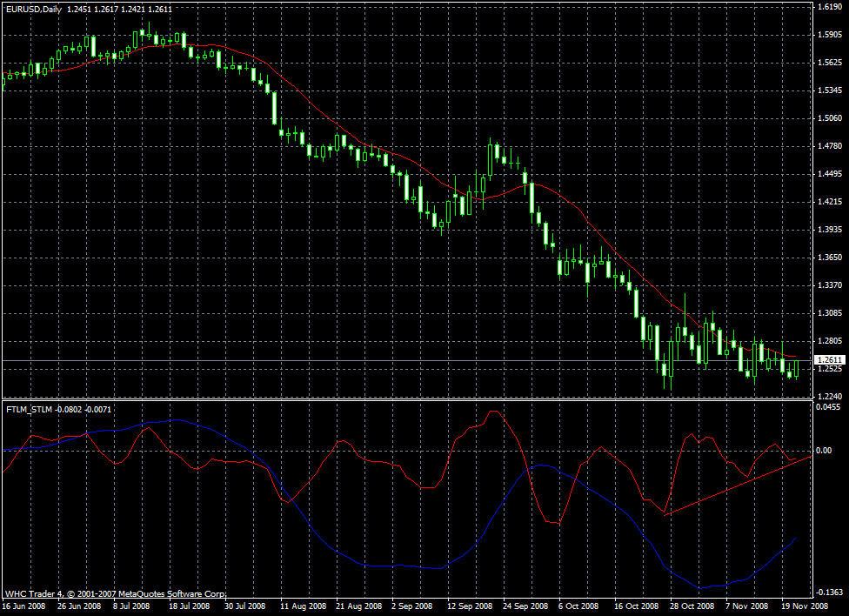Click the 1.6190 price scale label
Screen dimensions: 849x616
pyautogui.click(x=829, y=7)
